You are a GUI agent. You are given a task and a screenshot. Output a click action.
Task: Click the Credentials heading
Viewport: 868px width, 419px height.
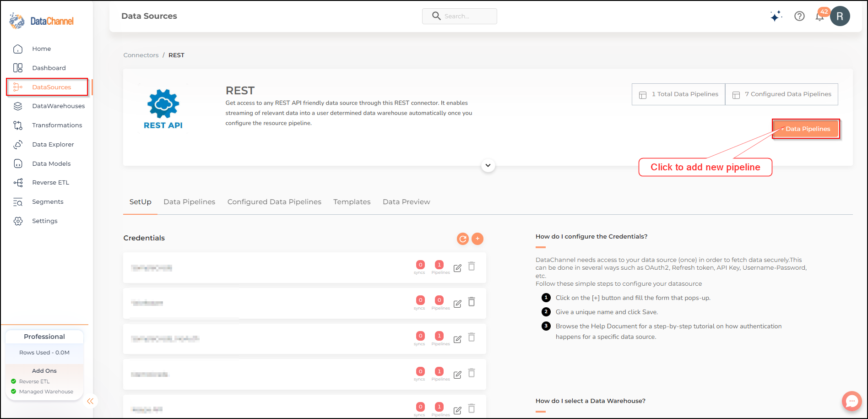(x=144, y=238)
